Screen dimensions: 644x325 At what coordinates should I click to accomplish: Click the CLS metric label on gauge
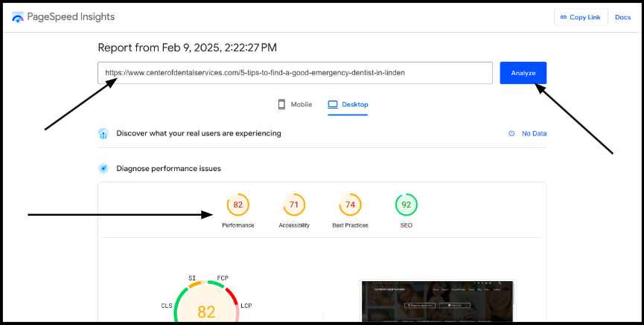168,306
